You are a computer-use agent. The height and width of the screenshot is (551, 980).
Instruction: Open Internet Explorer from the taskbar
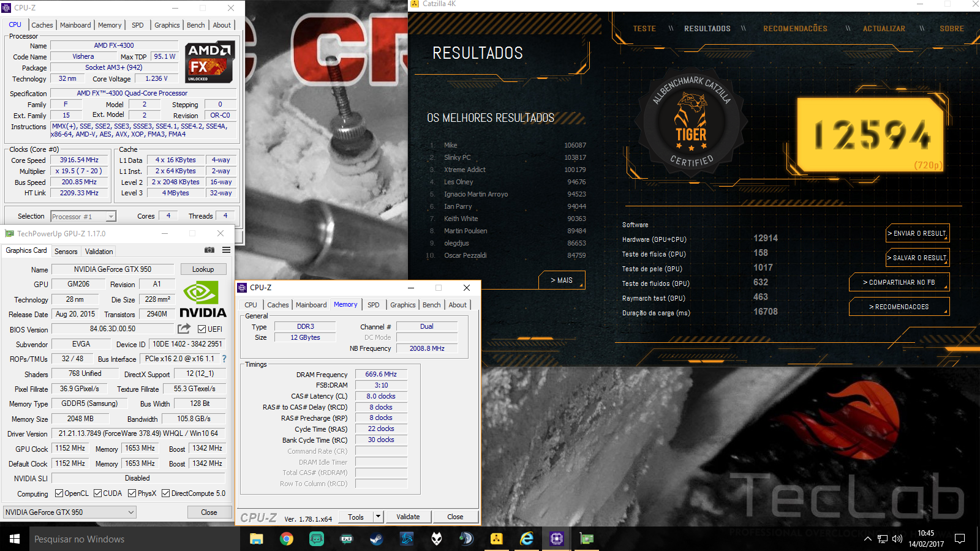pos(527,539)
